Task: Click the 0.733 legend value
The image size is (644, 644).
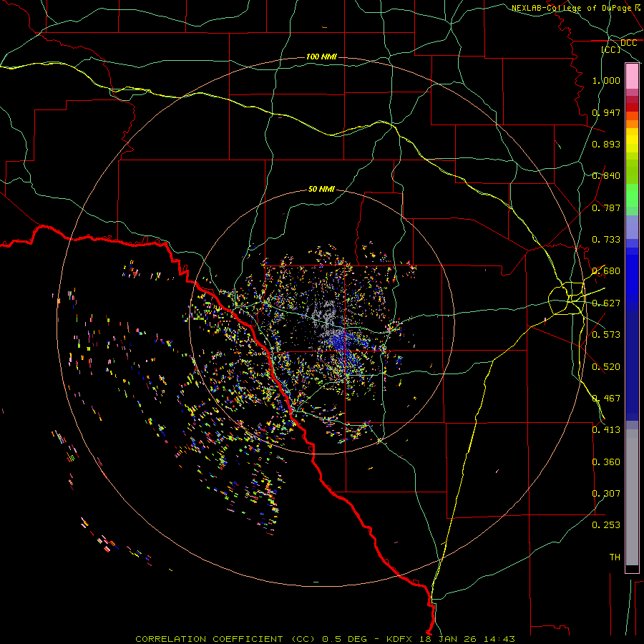Action: (606, 240)
